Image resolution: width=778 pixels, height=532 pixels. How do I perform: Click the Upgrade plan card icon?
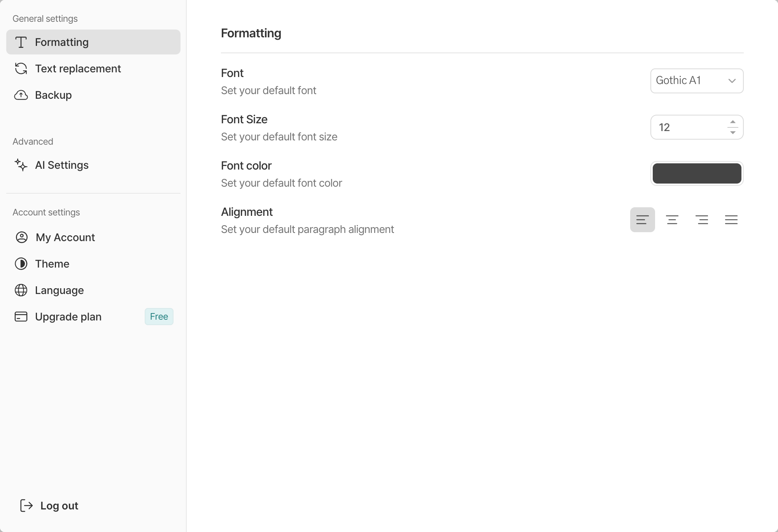21,317
